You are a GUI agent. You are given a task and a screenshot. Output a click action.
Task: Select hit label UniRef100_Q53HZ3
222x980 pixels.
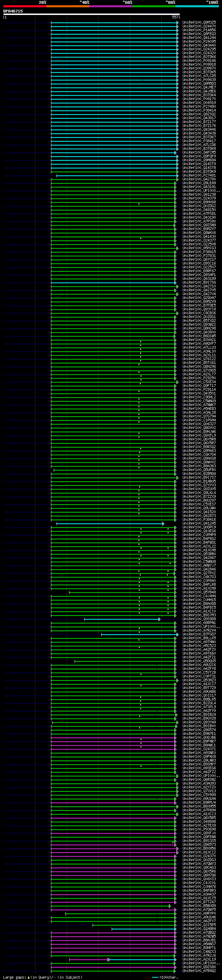[199, 680]
